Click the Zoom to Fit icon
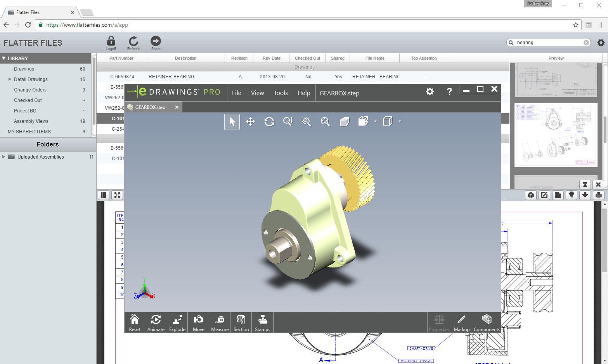This screenshot has height=364, width=608. coord(325,122)
